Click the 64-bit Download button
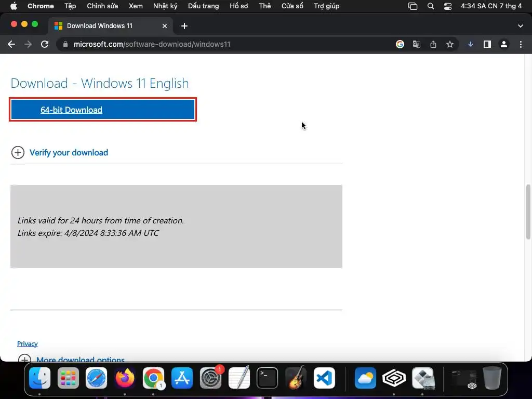 103,110
